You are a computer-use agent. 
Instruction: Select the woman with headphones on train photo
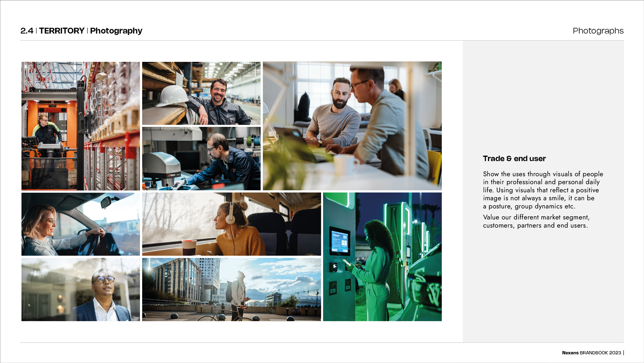coord(231,224)
